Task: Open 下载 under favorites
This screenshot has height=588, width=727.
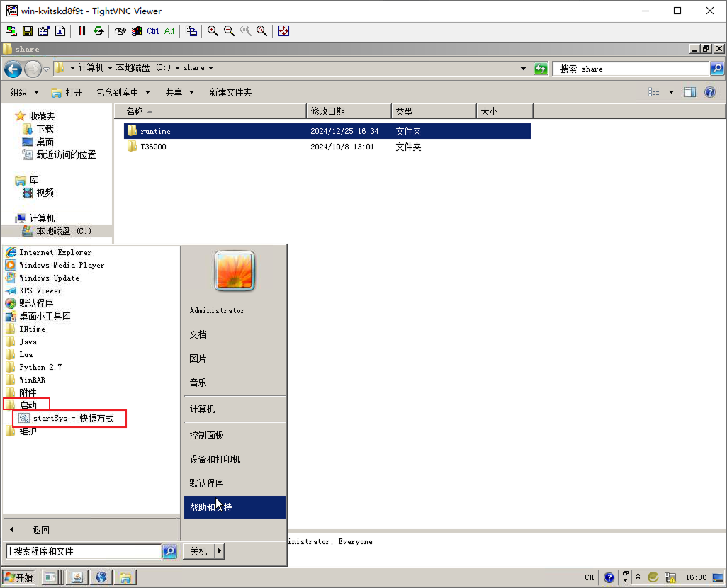Action: coord(39,129)
